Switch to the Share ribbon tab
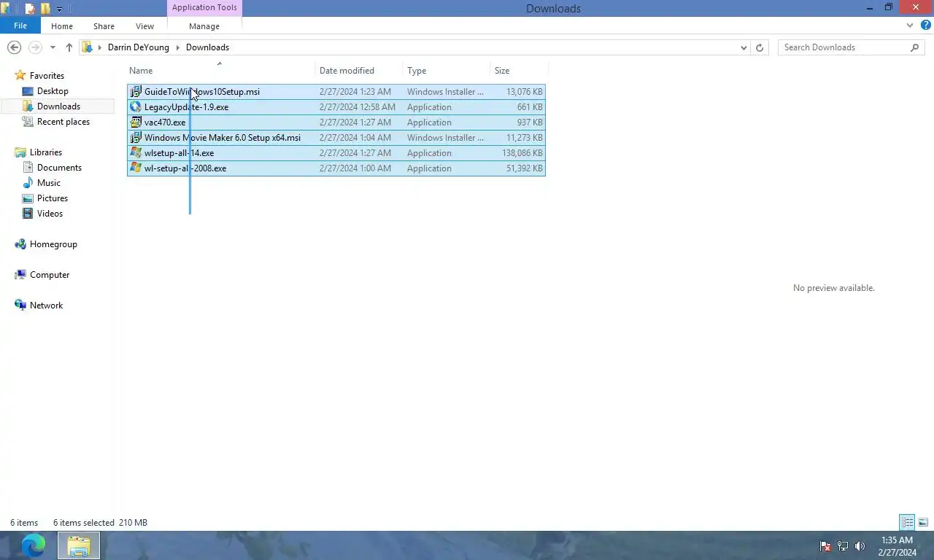934x560 pixels. [x=104, y=26]
